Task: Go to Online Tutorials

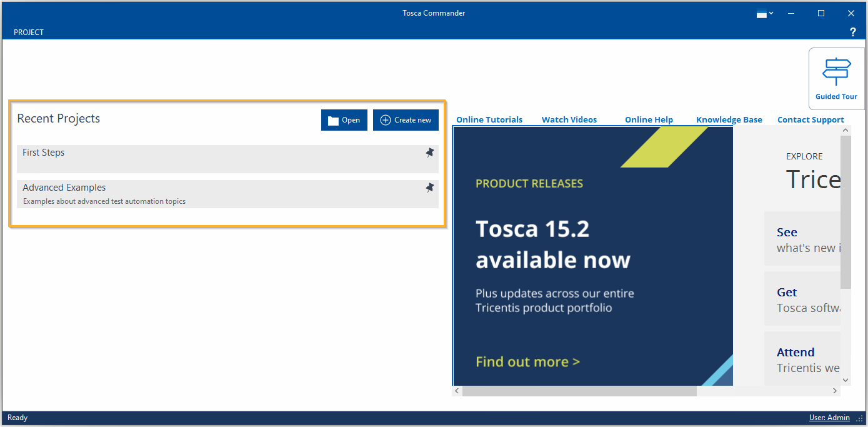Action: point(489,119)
